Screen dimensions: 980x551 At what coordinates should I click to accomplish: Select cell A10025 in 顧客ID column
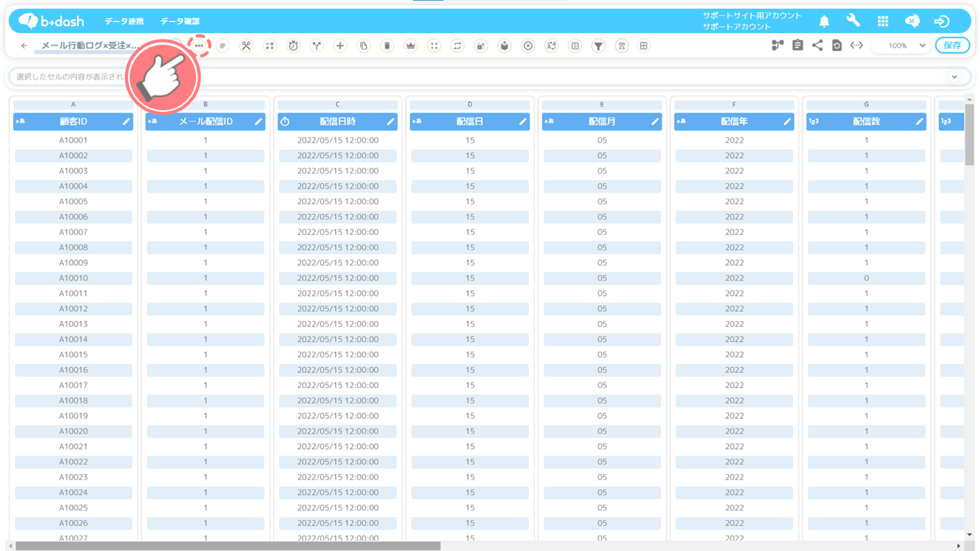pos(73,508)
